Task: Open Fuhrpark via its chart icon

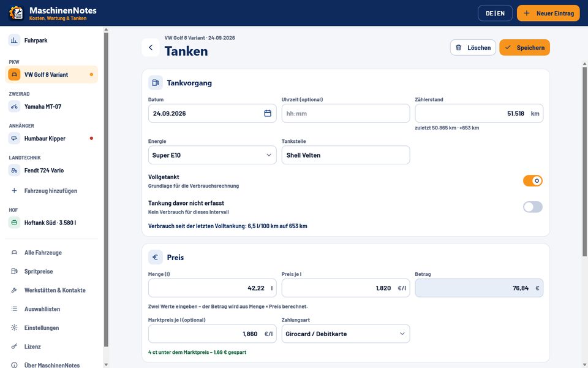Action: pyautogui.click(x=14, y=40)
